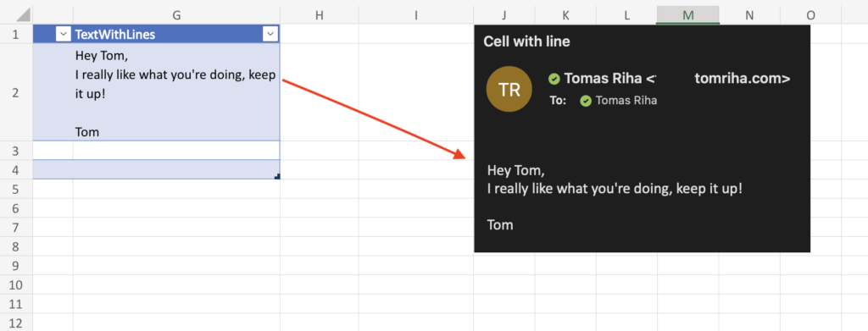Select the table resize handle at row 4
The image size is (868, 331).
[x=277, y=176]
